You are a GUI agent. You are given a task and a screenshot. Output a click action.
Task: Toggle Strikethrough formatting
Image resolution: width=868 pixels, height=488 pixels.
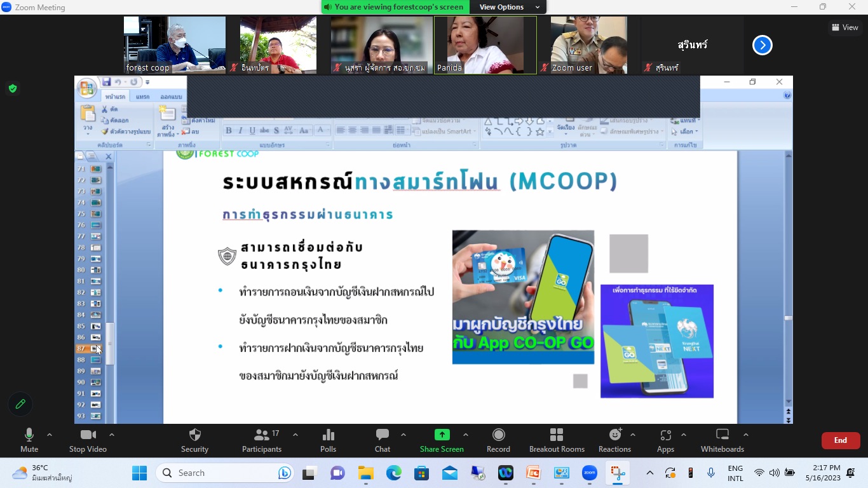264,130
